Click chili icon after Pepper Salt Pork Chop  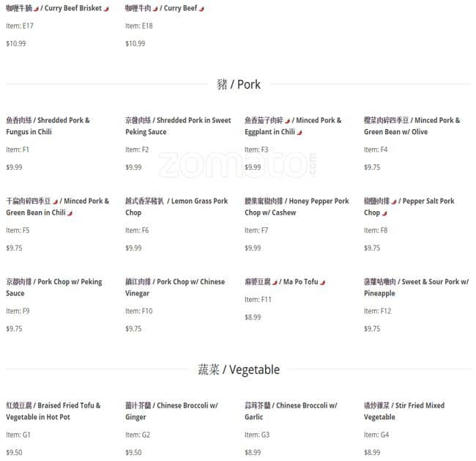tap(385, 213)
